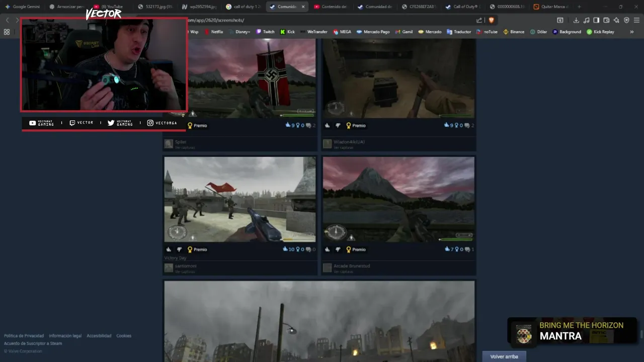This screenshot has height=362, width=644.
Task: Click the share icon in address bar
Action: pos(479,20)
